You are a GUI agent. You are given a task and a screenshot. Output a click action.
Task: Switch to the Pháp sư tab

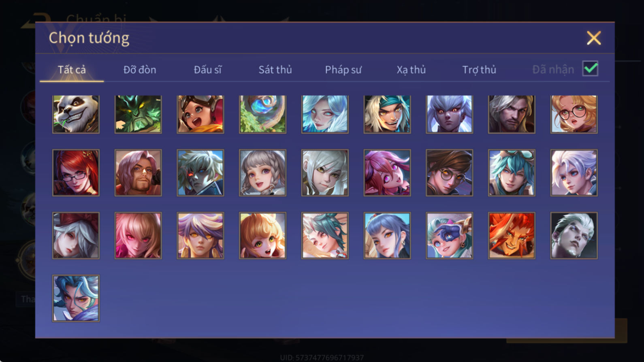click(343, 70)
